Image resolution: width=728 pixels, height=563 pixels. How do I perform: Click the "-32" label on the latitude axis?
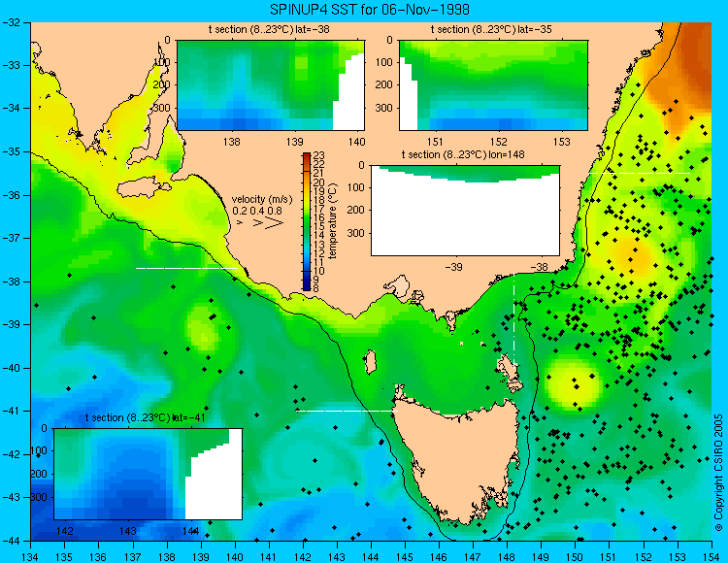(x=11, y=21)
